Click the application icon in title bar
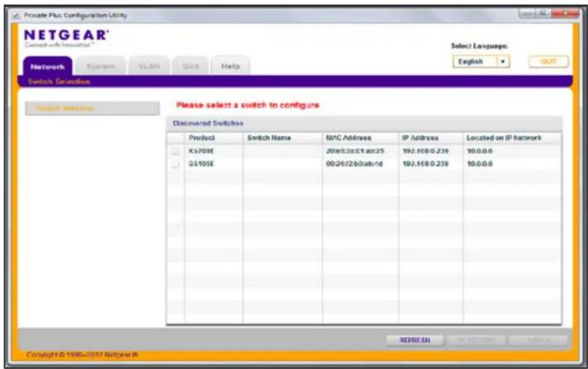 click(16, 16)
